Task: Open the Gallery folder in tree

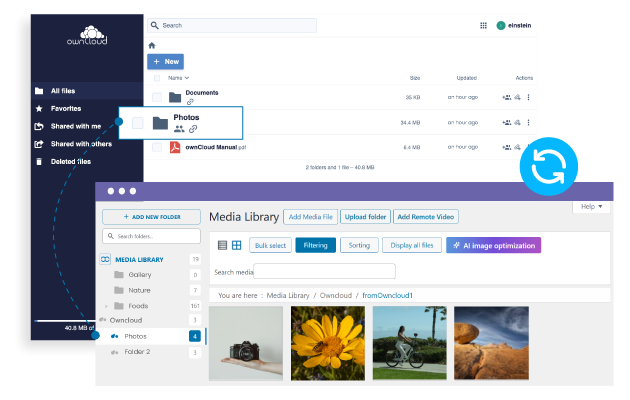Action: point(138,274)
